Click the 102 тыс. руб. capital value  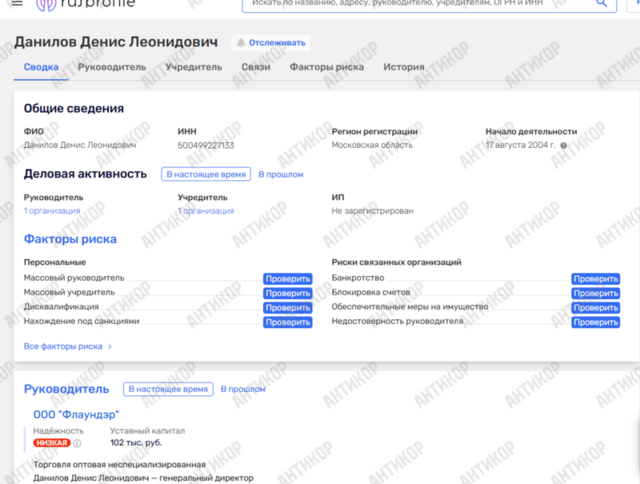click(136, 443)
